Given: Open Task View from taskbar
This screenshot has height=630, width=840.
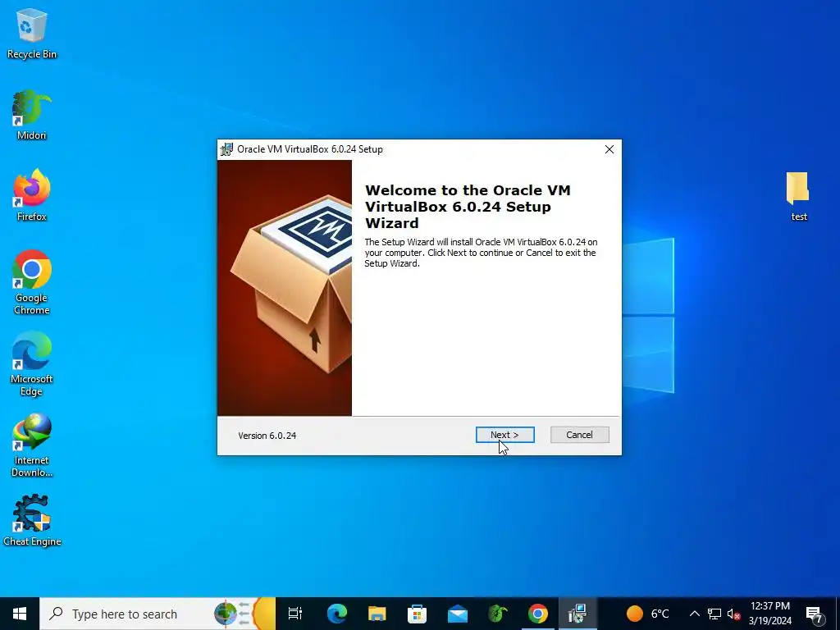Looking at the screenshot, I should (295, 614).
